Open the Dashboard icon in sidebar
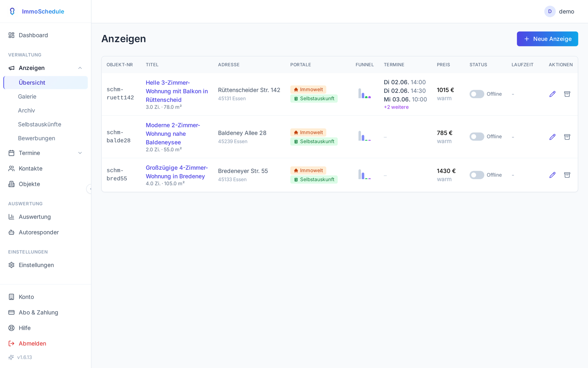 click(x=11, y=35)
